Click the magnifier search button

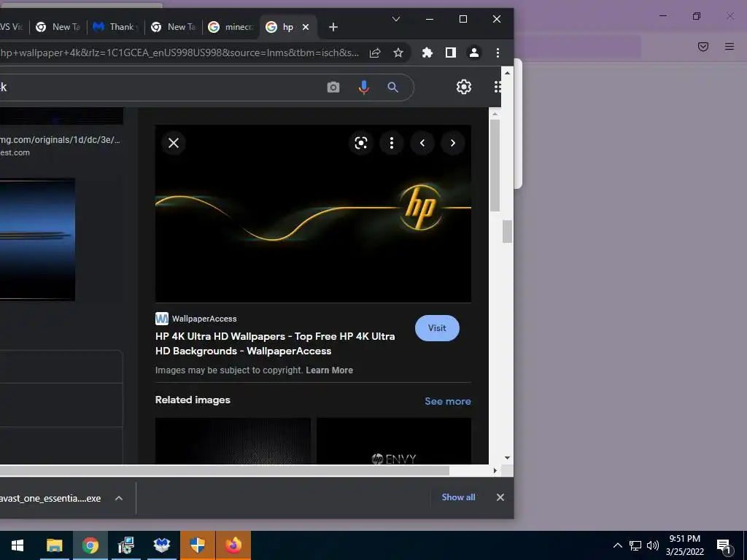[x=392, y=87]
